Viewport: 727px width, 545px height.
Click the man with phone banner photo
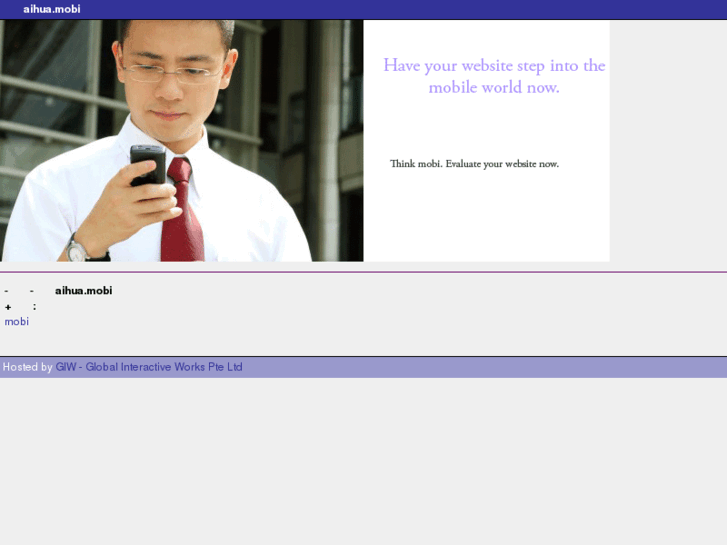point(182,141)
